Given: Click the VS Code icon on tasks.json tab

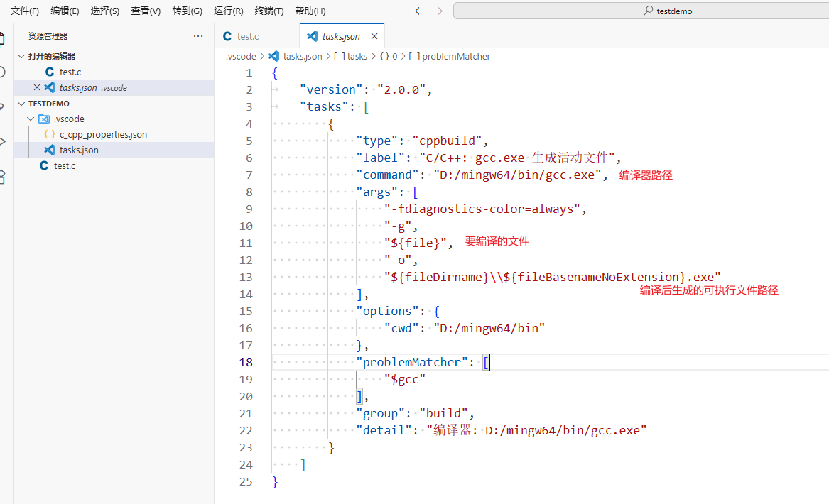Looking at the screenshot, I should click(x=313, y=36).
